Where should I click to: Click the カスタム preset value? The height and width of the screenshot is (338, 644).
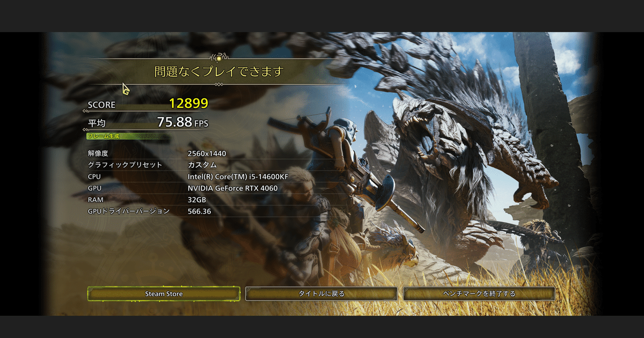pos(202,165)
